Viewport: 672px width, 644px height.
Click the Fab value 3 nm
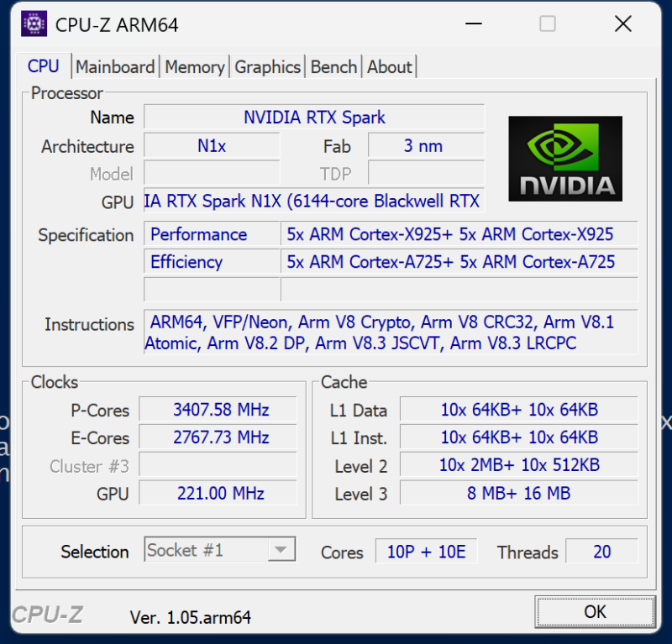[426, 146]
